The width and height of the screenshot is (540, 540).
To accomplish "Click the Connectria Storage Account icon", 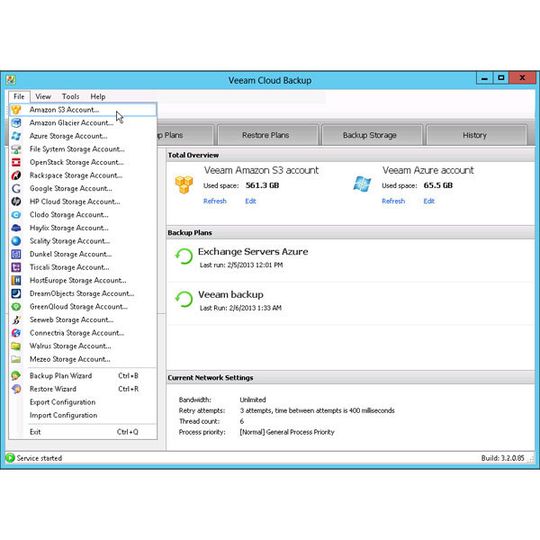I will 16,333.
